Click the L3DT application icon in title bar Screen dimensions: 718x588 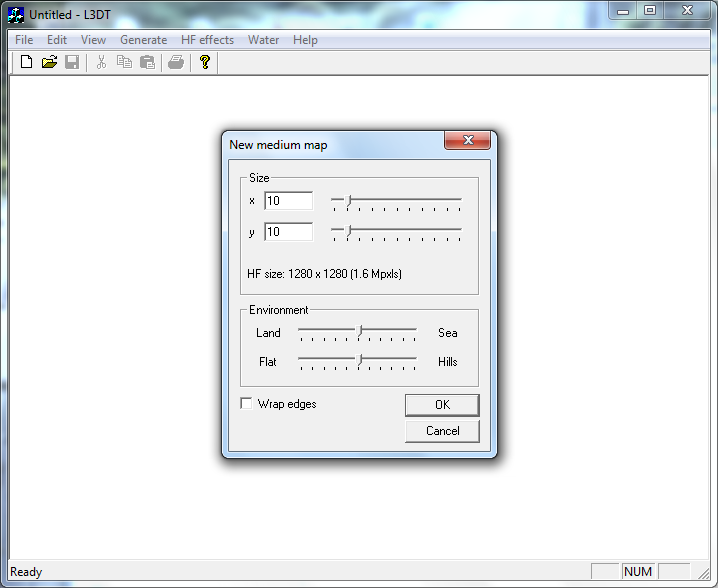click(16, 14)
